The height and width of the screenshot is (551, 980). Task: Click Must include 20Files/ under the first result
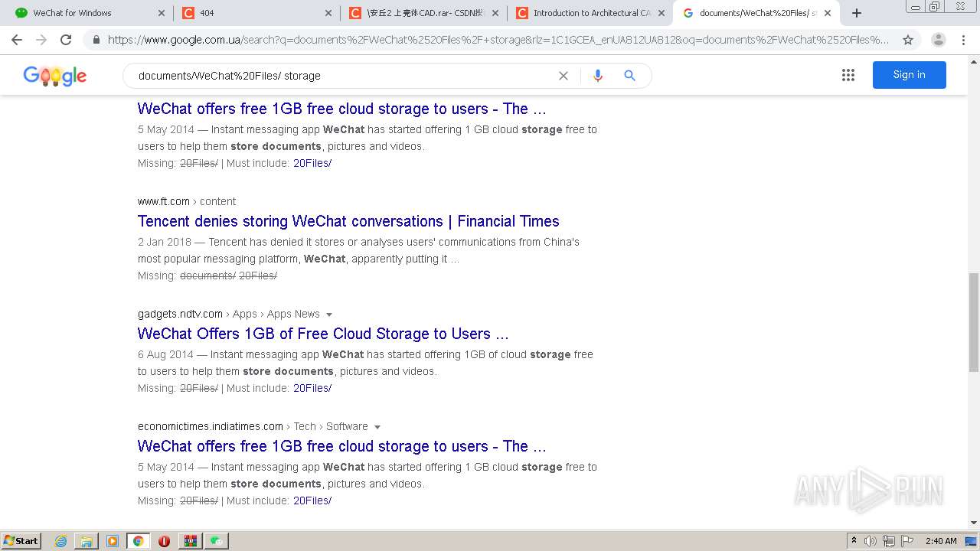(312, 163)
